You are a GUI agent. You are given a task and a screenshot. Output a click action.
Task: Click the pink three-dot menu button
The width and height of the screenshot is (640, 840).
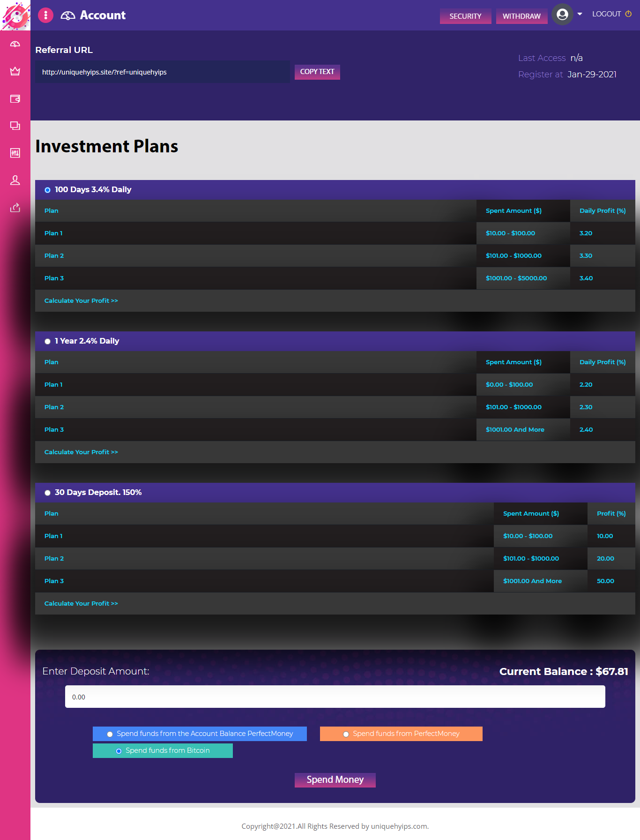click(x=45, y=15)
